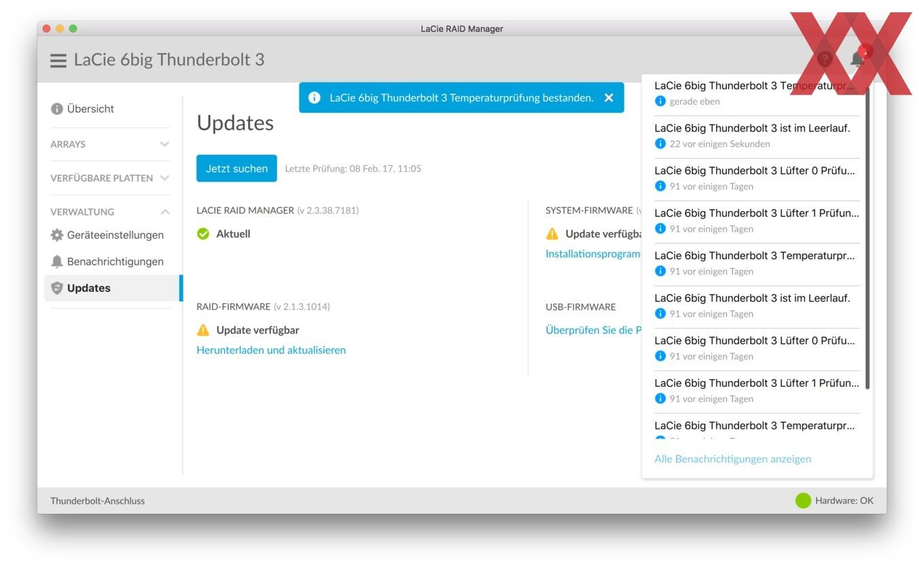Click Herunterladen und aktualisieren link
924x567 pixels.
271,350
